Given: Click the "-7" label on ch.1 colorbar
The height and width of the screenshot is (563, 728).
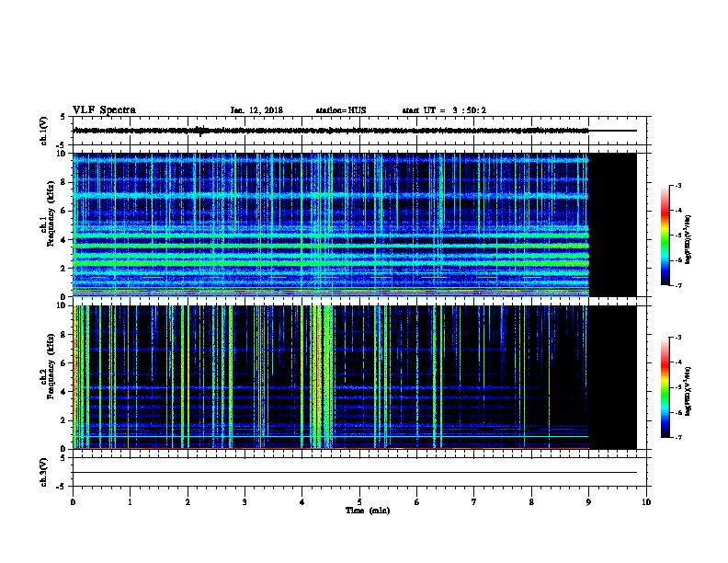Looking at the screenshot, I should pyautogui.click(x=677, y=285).
